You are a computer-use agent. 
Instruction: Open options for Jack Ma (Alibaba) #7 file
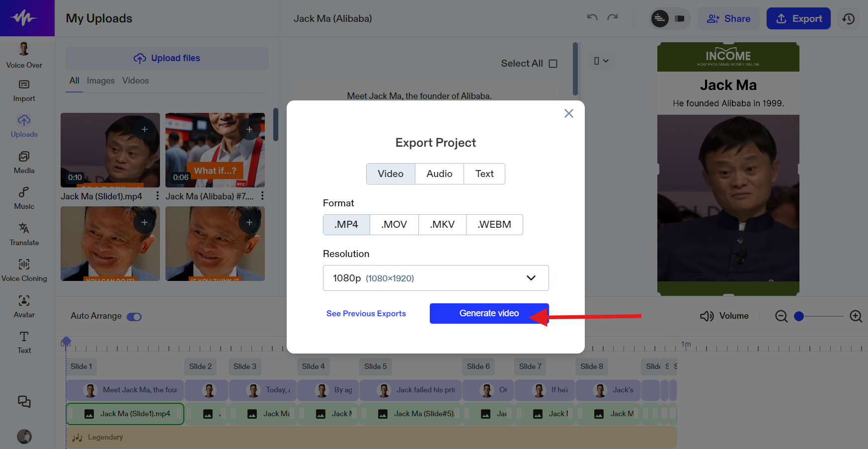(x=262, y=196)
